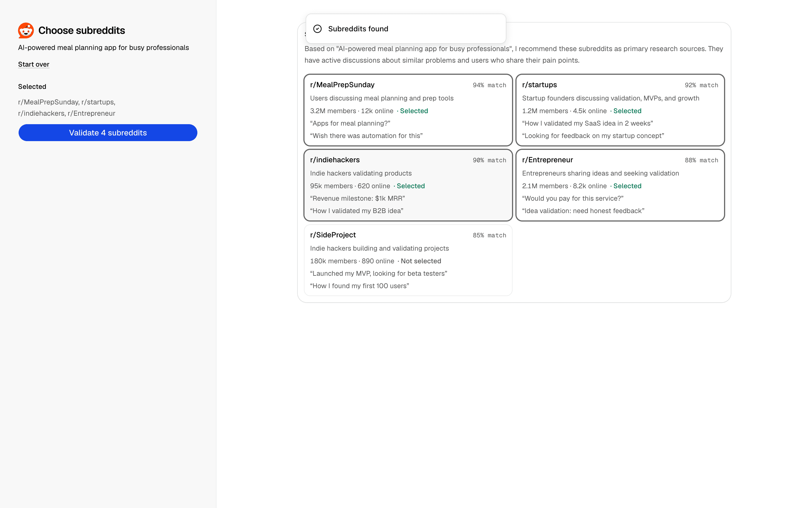
Task: Click the 88% match label
Action: coord(701,160)
